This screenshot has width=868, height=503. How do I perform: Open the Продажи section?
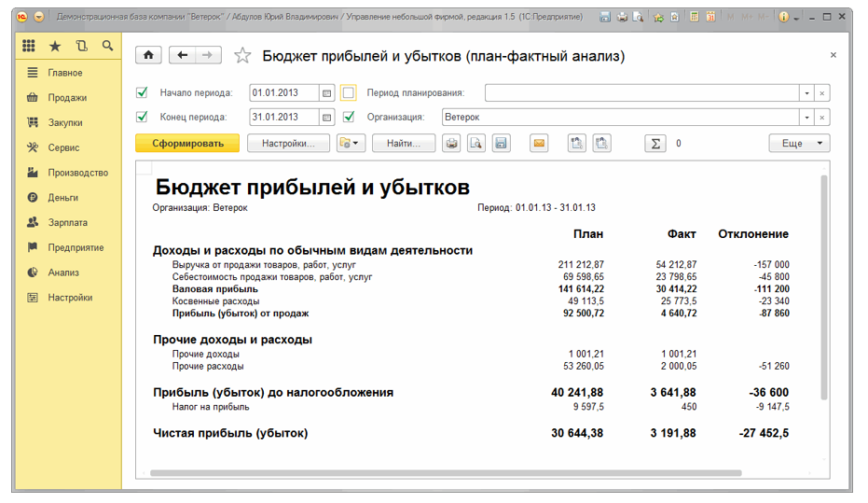click(x=67, y=98)
